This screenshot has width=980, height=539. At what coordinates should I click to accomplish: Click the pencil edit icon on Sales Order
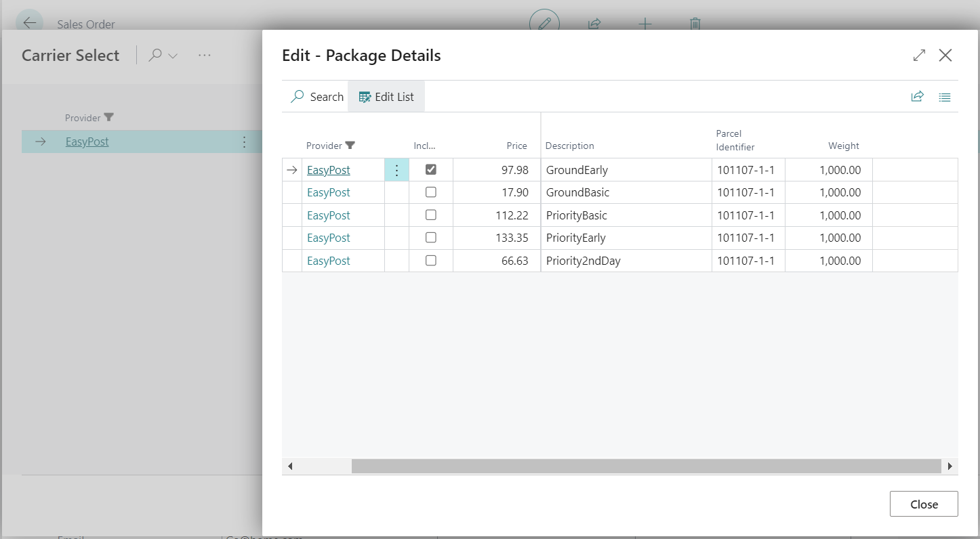[x=544, y=24]
